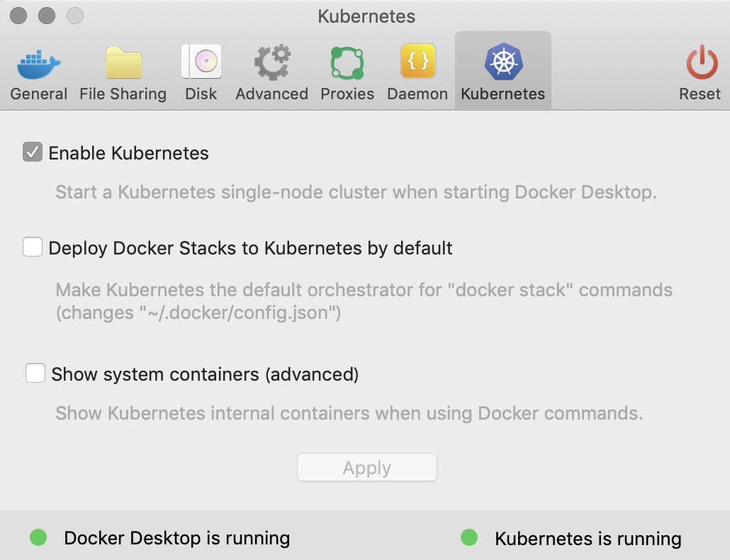Minimize the Kubernetes preferences window
The image size is (730, 560).
pyautogui.click(x=47, y=16)
